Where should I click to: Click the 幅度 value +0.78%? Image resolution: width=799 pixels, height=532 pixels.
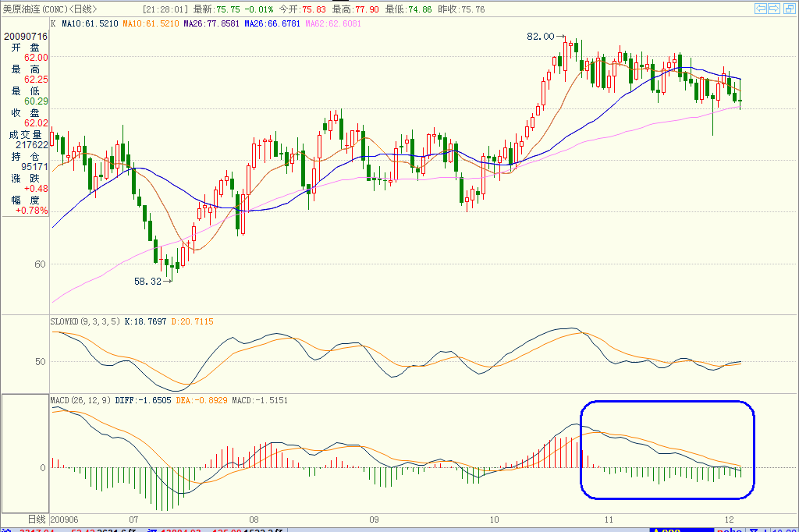coord(31,211)
